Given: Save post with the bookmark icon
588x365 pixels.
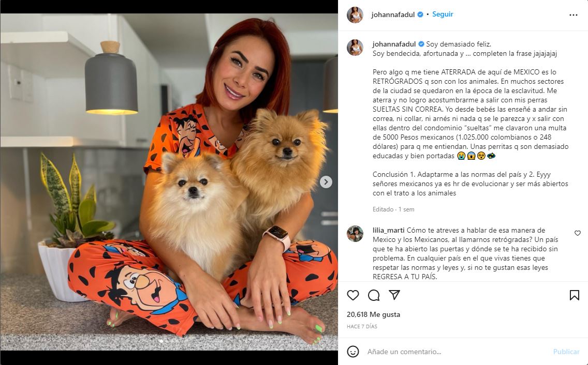Looking at the screenshot, I should [574, 295].
